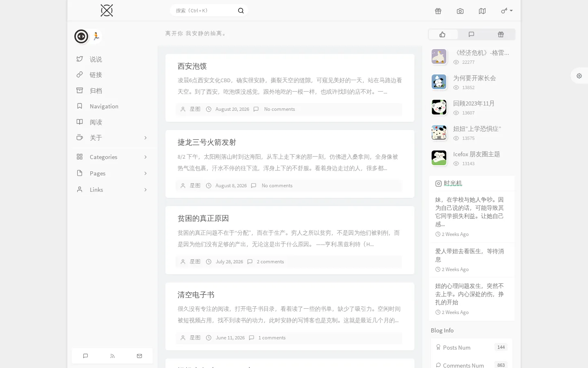Open the camera icon in top bar
Screen dimensions: 588x368
(x=460, y=11)
